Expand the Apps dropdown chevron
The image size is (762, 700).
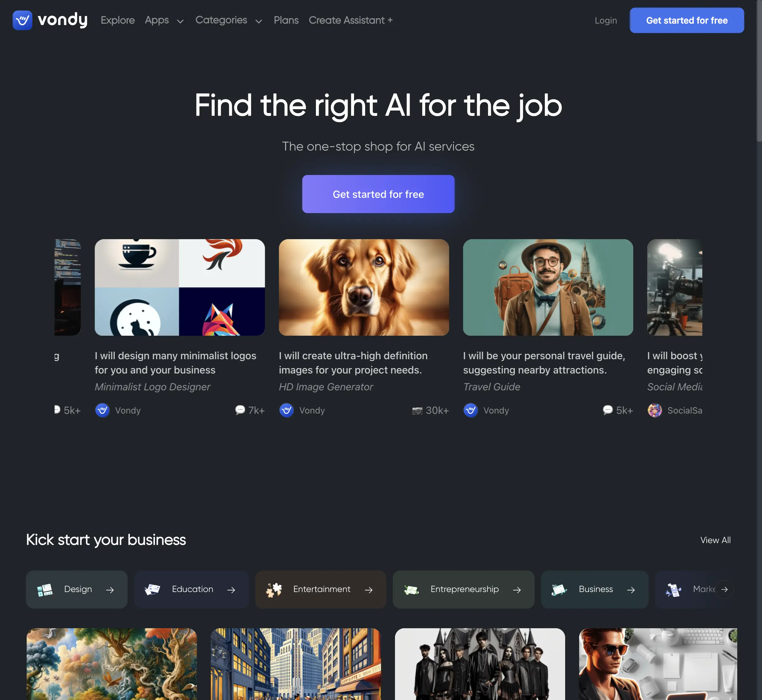(x=180, y=21)
